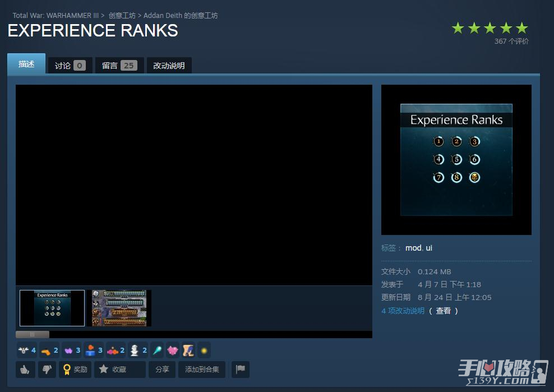Rate the mod with thumbs up

coord(25,370)
